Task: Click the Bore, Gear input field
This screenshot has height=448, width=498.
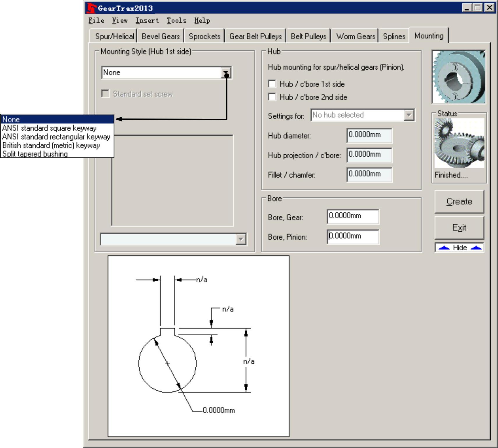Action: (353, 217)
